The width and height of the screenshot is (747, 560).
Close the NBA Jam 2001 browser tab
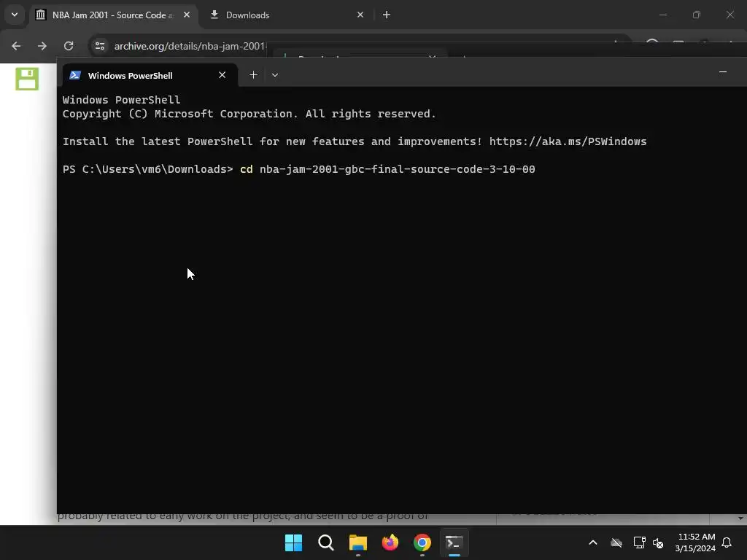[x=187, y=15]
